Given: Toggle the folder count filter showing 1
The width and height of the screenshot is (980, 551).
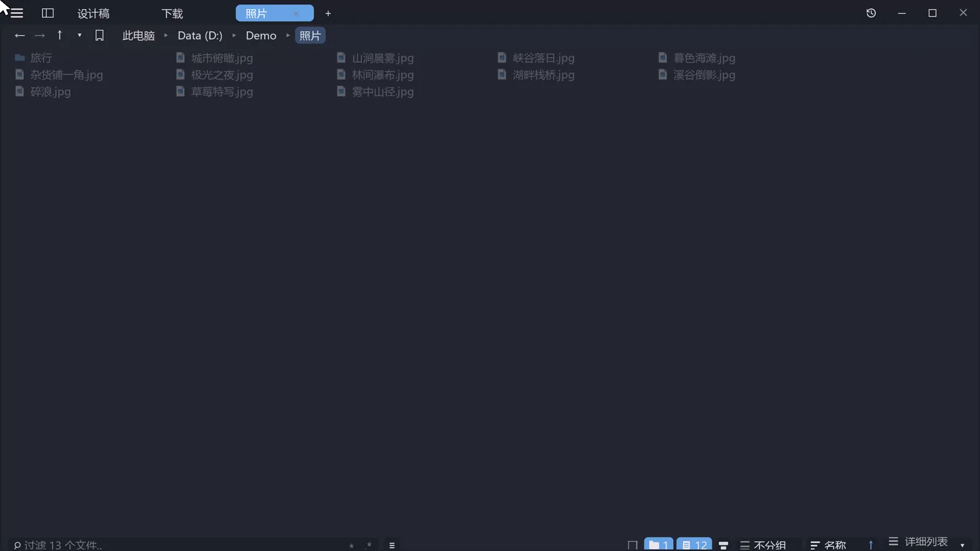Looking at the screenshot, I should (658, 544).
